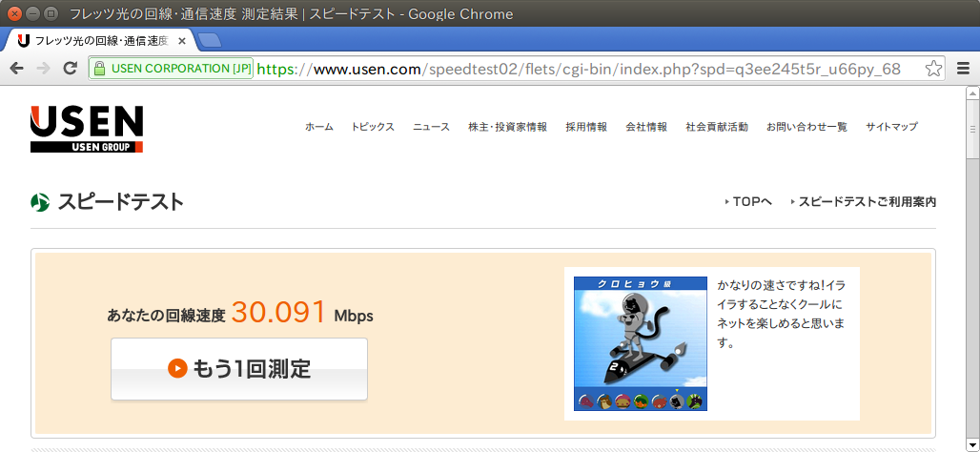
Task: Click the orange play icon in もう1回測定
Action: click(177, 368)
